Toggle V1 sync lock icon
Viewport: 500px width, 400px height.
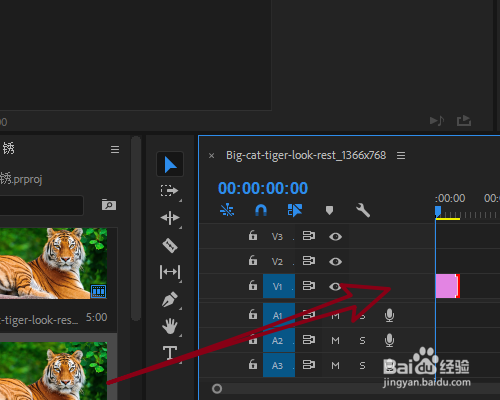(x=309, y=286)
